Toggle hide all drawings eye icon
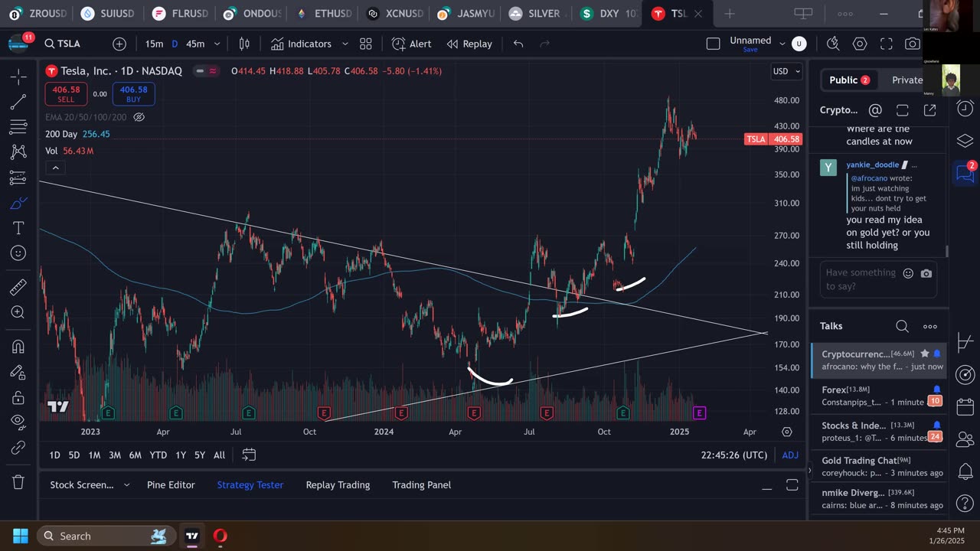This screenshot has height=551, width=980. [18, 422]
